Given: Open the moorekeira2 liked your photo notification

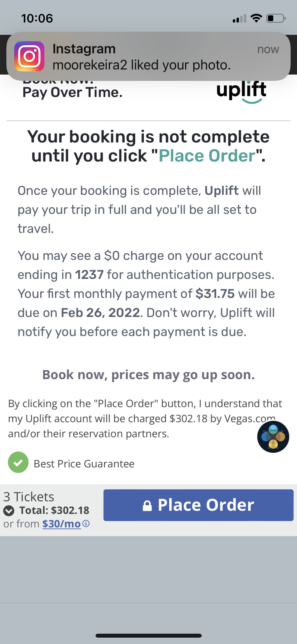Looking at the screenshot, I should pos(148,56).
